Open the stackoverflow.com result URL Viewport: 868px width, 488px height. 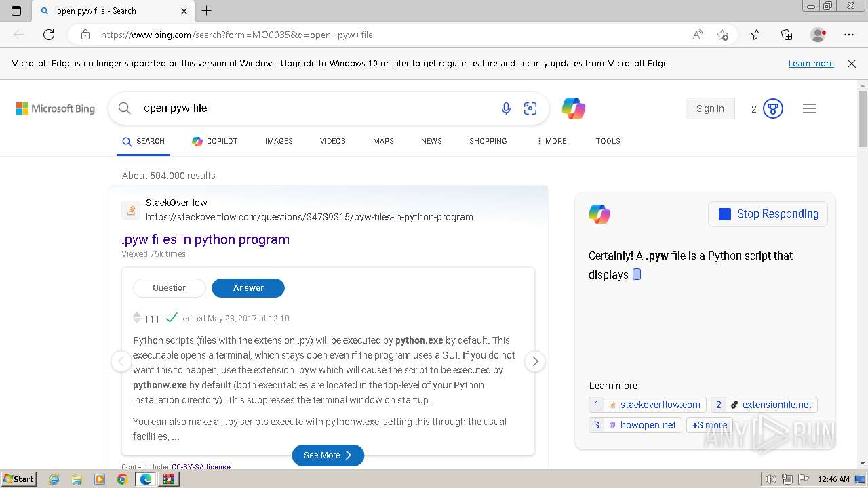(x=309, y=217)
